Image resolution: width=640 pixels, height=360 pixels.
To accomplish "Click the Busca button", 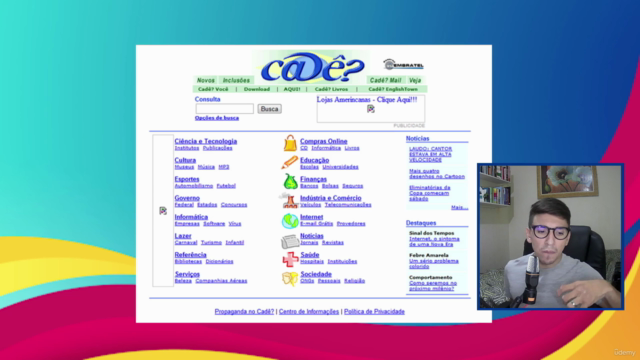I will 269,109.
